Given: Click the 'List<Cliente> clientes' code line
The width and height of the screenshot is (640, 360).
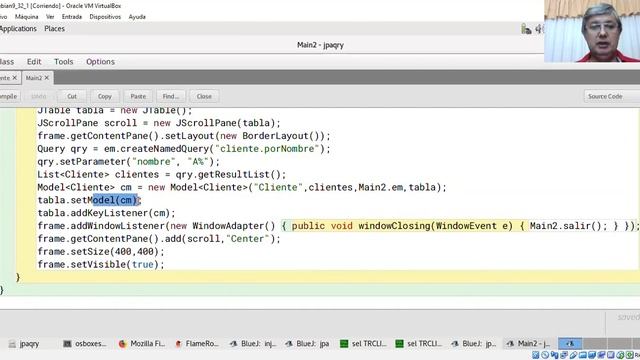Looking at the screenshot, I should (162, 174).
